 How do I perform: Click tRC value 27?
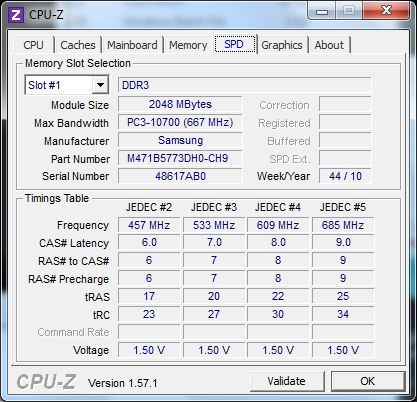(x=214, y=314)
